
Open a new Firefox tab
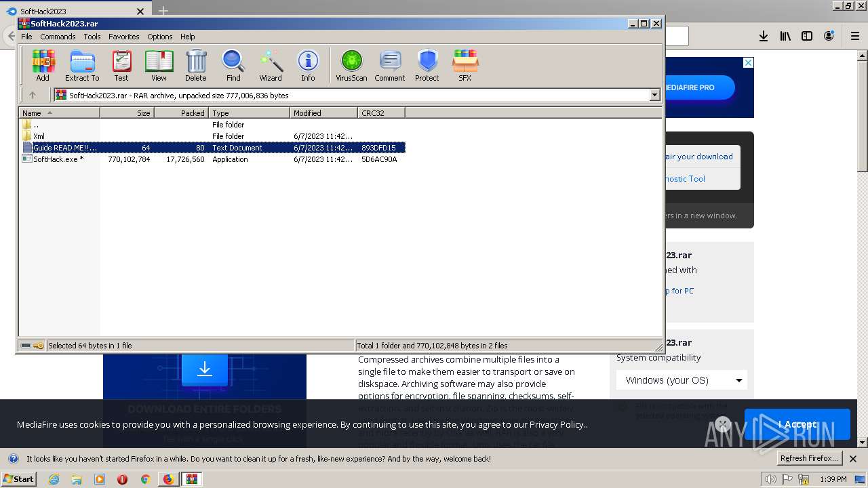[163, 11]
